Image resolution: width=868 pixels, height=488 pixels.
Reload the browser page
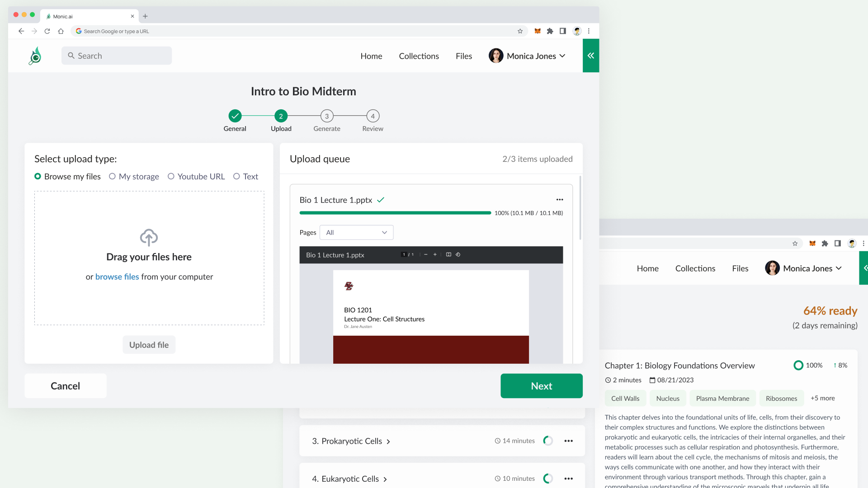pyautogui.click(x=47, y=31)
